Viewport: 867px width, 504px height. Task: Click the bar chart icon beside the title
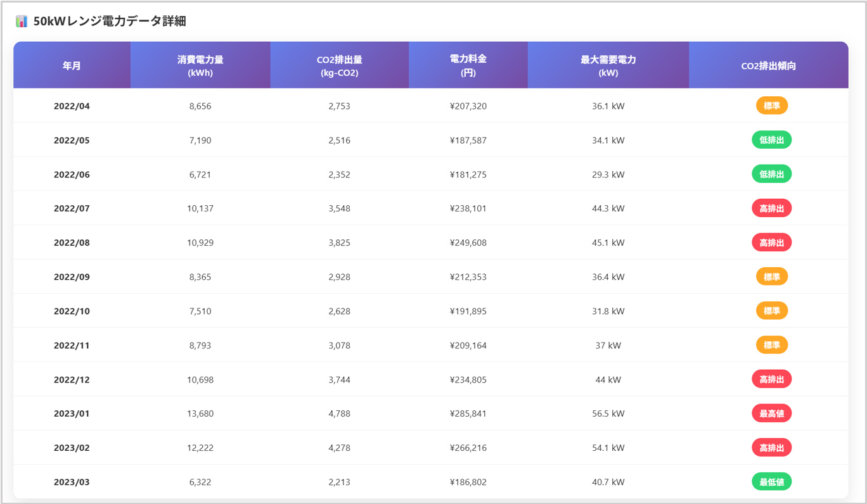click(x=22, y=22)
